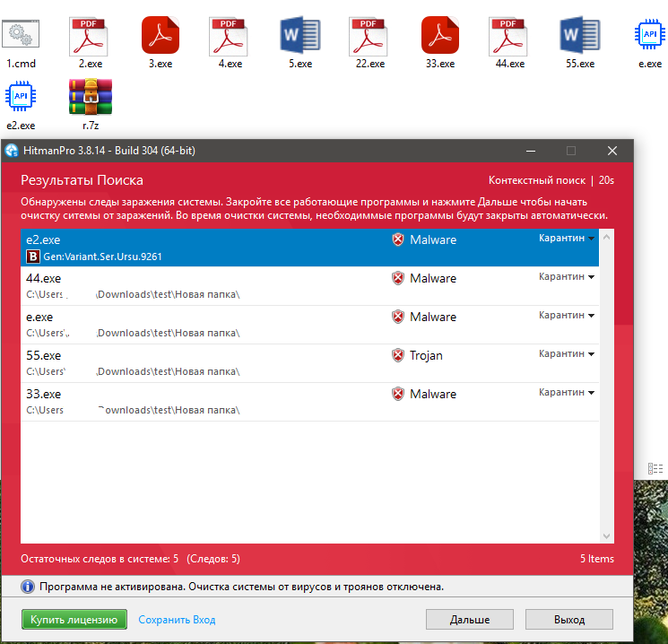Select the e.exe result row name
The image size is (668, 644).
[x=39, y=318]
